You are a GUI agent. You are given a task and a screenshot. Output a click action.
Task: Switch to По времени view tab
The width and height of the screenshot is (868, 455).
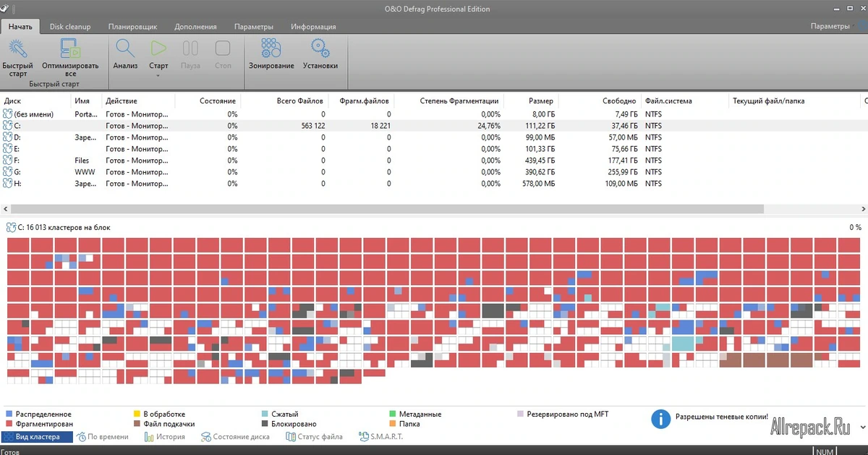click(103, 437)
